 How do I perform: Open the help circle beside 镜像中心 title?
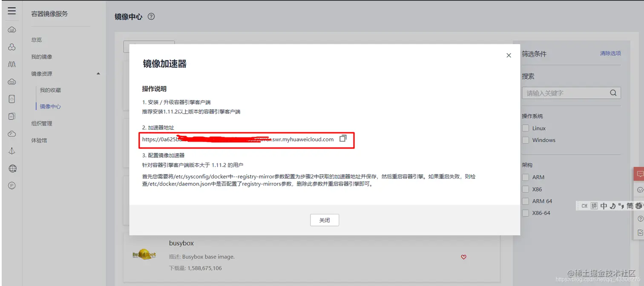click(151, 17)
